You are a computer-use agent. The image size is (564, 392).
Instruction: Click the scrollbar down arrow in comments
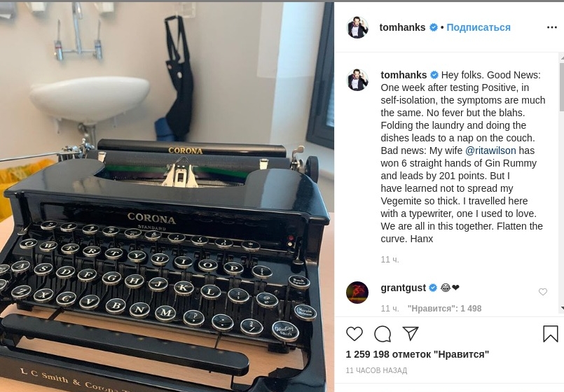pyautogui.click(x=562, y=308)
